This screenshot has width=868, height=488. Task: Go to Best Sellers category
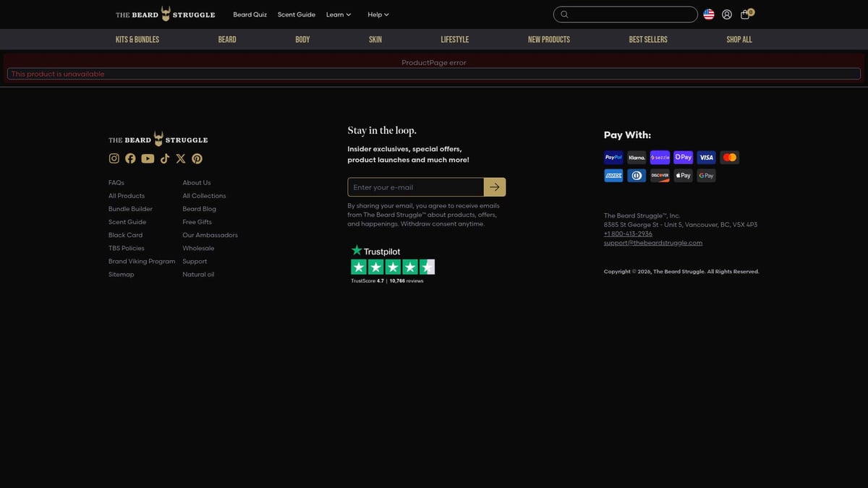tap(648, 40)
